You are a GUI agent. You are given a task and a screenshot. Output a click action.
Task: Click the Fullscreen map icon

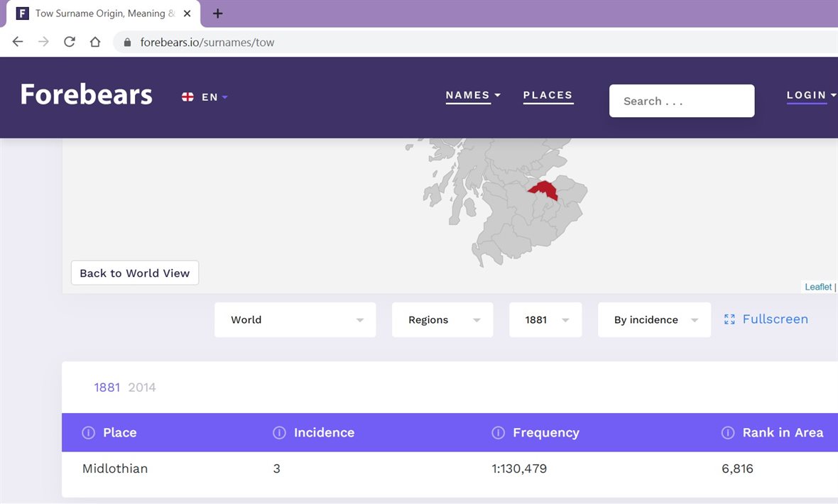pos(729,319)
